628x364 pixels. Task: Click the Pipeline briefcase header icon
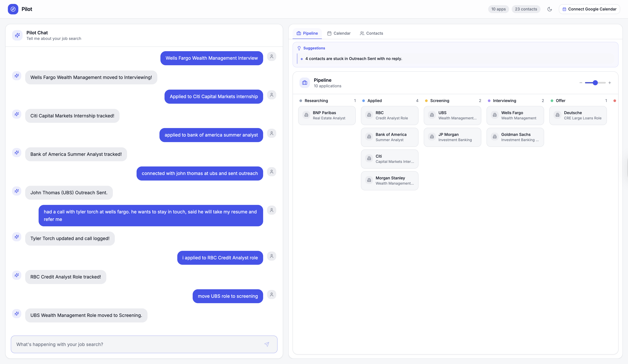coord(305,83)
